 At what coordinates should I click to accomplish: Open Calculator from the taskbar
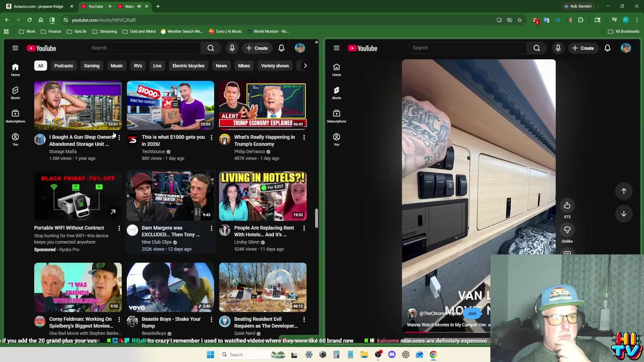click(x=336, y=354)
